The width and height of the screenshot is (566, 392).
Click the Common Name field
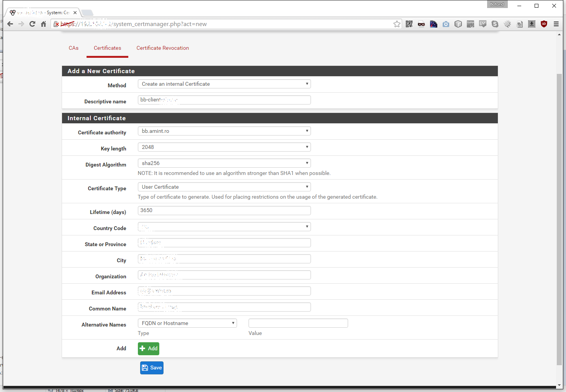coord(224,307)
